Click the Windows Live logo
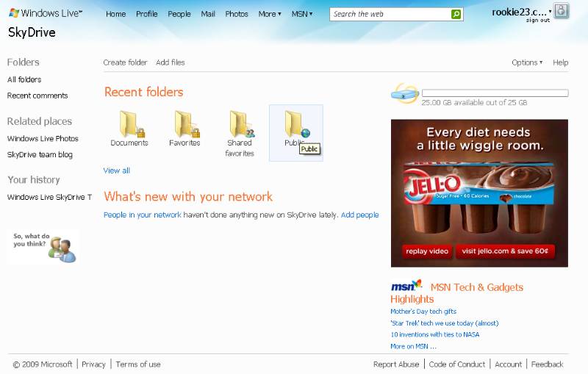The height and width of the screenshot is (374, 588). (x=46, y=13)
